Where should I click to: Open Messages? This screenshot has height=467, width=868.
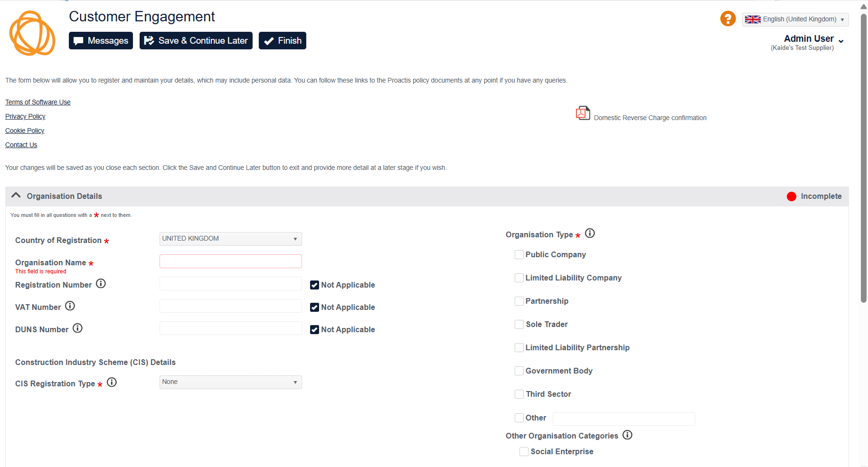pyautogui.click(x=101, y=40)
